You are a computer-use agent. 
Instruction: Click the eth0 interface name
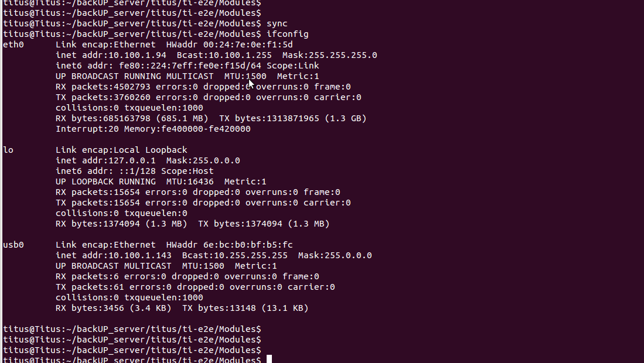pyautogui.click(x=13, y=44)
